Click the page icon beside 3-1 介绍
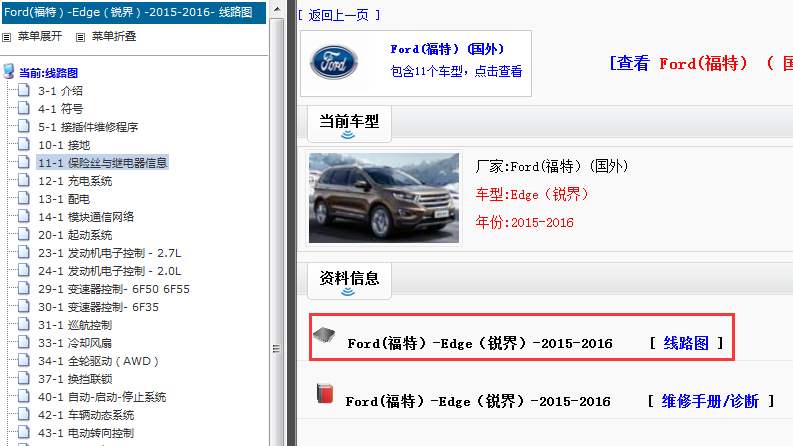The image size is (793, 446). click(x=24, y=91)
